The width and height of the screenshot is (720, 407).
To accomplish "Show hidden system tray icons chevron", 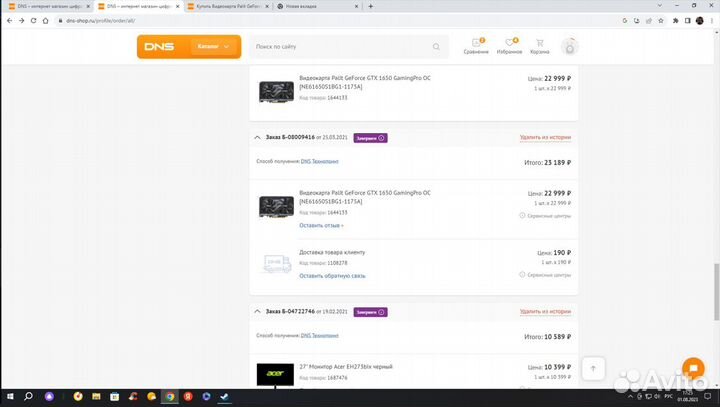I will pyautogui.click(x=630, y=396).
